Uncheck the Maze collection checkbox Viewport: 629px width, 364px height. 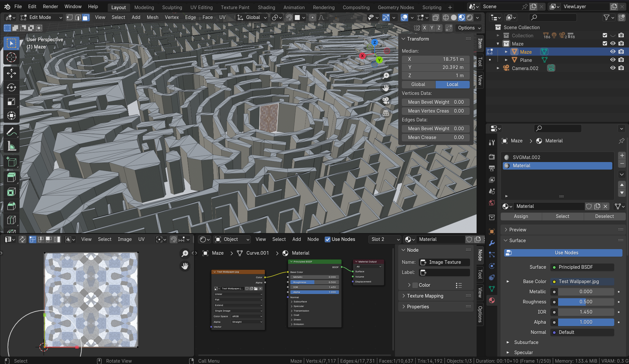pyautogui.click(x=605, y=44)
